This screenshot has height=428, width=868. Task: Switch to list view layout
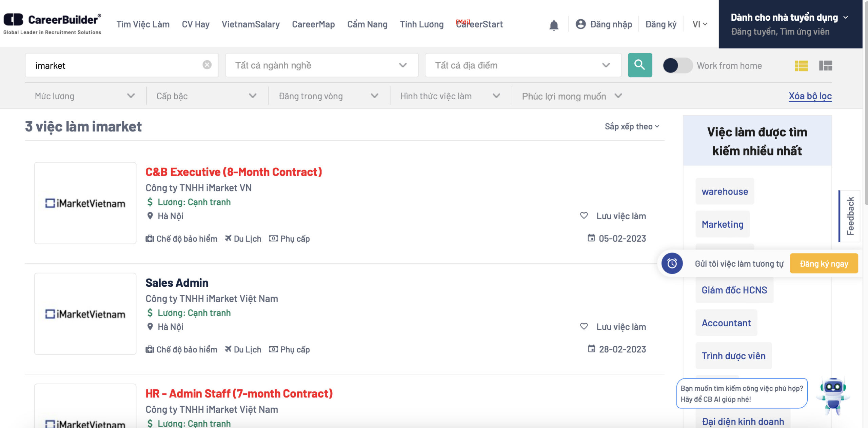[x=801, y=65]
